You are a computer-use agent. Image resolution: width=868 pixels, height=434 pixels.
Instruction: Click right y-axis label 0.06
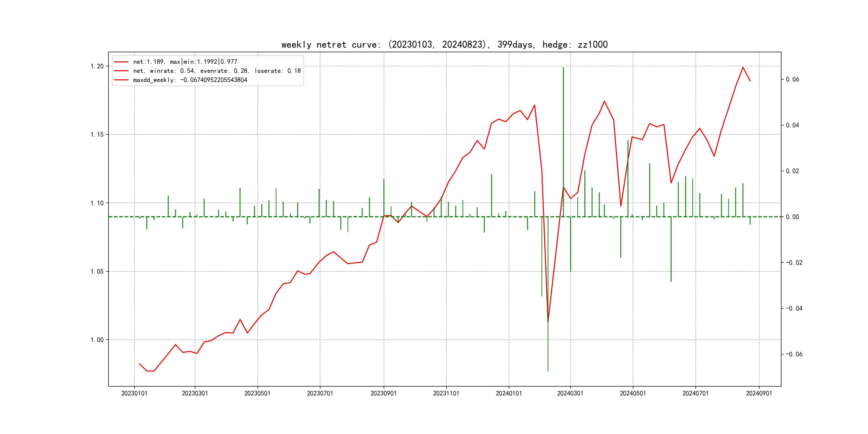point(792,80)
